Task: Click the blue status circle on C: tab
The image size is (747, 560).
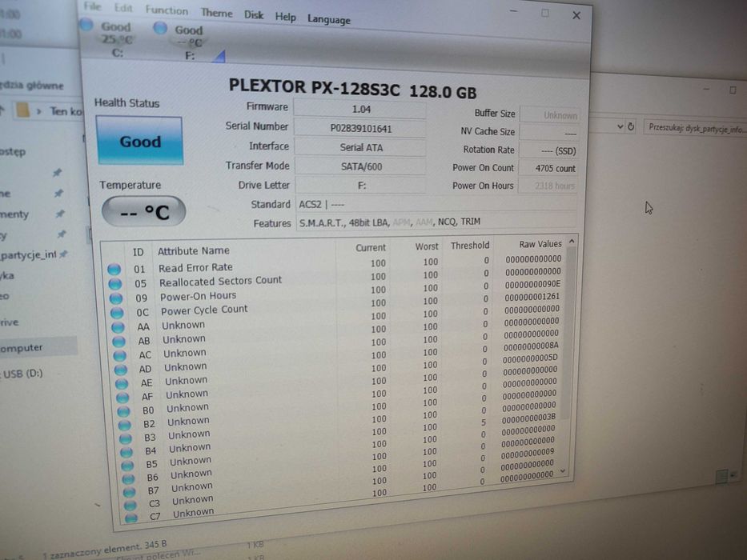Action: coord(86,24)
